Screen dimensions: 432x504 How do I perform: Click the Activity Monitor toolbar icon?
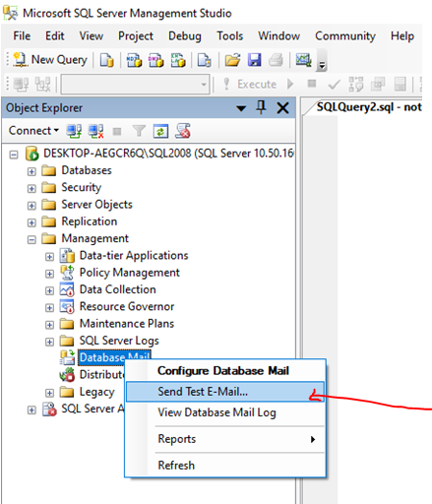[303, 60]
